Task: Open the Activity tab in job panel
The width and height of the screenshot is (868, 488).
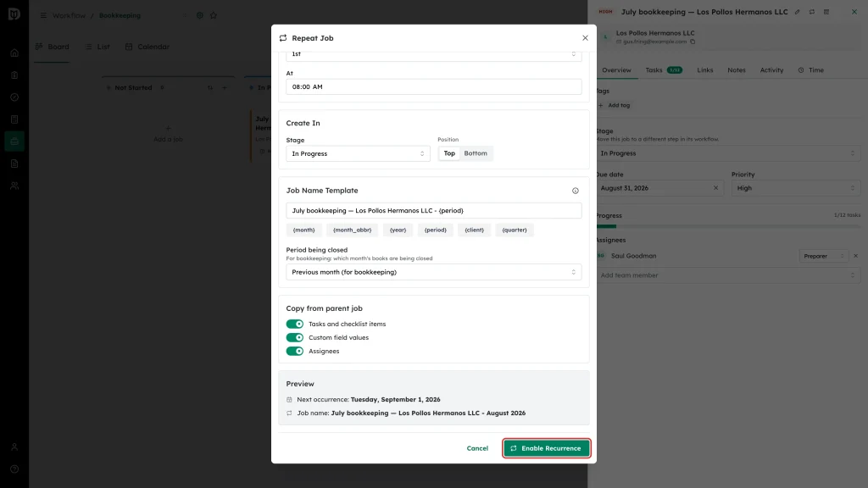Action: 771,70
